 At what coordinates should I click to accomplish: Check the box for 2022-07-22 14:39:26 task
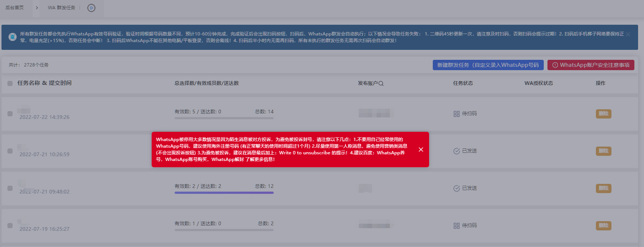[x=10, y=114]
